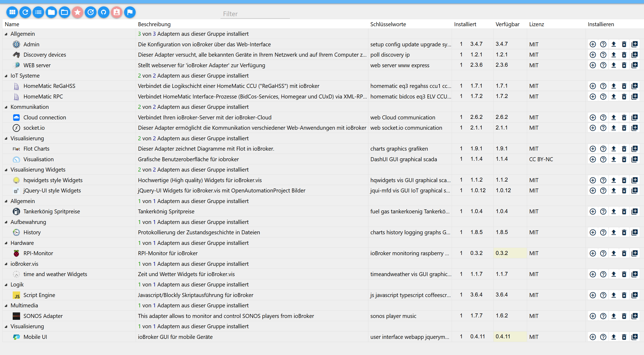Viewport: 644px width, 355px height.
Task: Click the GitHub install icon in toolbar
Action: pyautogui.click(x=104, y=12)
